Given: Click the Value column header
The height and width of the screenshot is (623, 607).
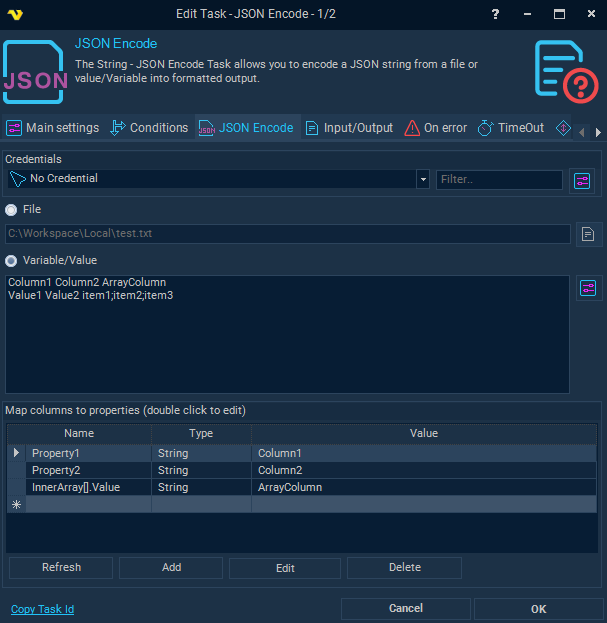Looking at the screenshot, I should point(424,433).
